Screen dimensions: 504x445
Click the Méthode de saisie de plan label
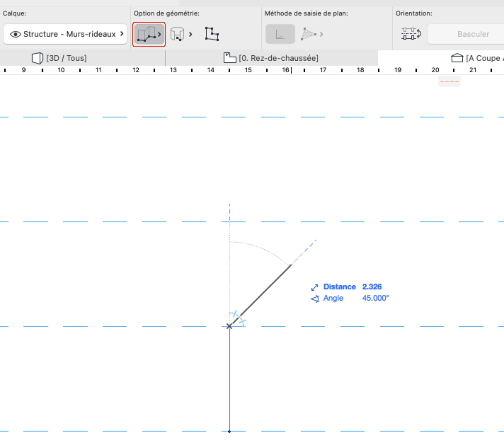click(x=306, y=13)
